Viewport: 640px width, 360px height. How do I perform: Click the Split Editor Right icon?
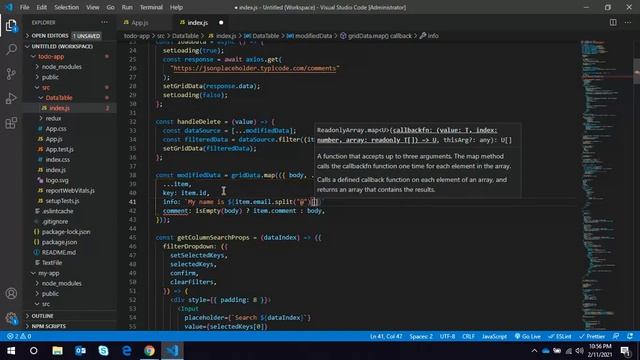[x=613, y=22]
